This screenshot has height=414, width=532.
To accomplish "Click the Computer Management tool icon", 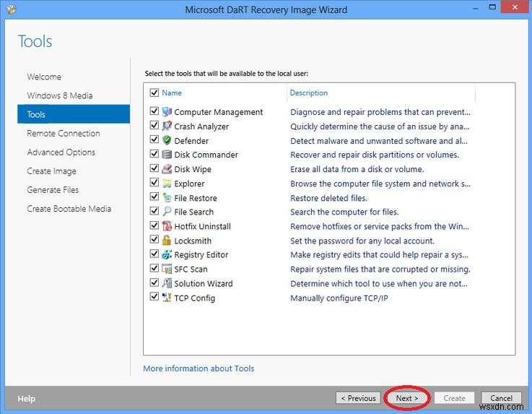I will [167, 111].
